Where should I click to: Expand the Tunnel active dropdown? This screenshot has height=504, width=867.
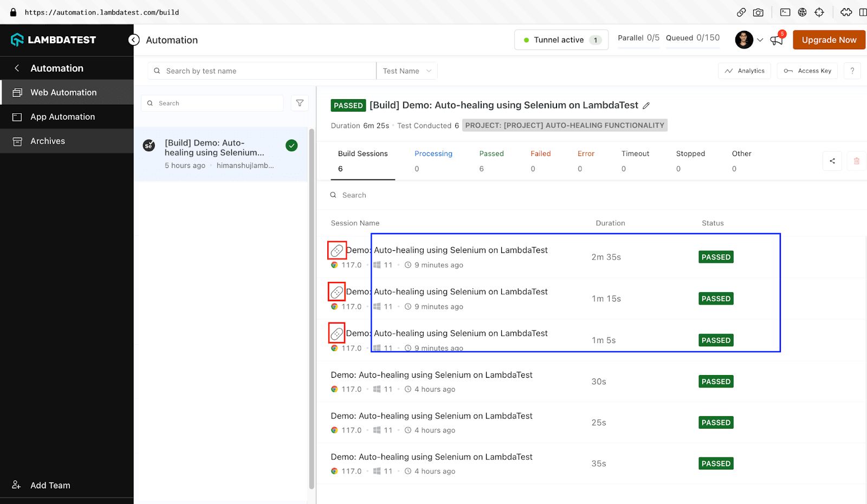[561, 40]
